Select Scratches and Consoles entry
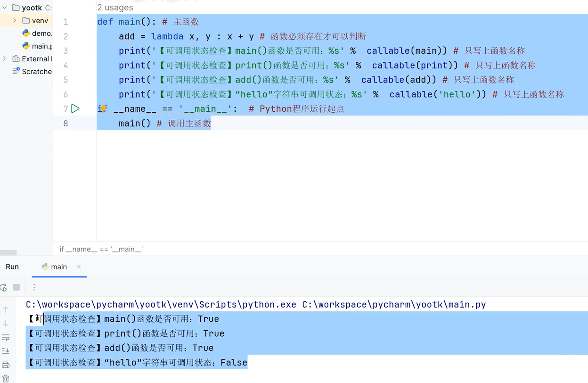 (x=37, y=71)
